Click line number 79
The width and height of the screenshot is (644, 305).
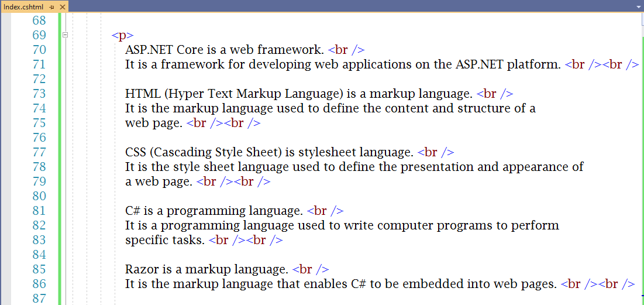click(x=39, y=181)
